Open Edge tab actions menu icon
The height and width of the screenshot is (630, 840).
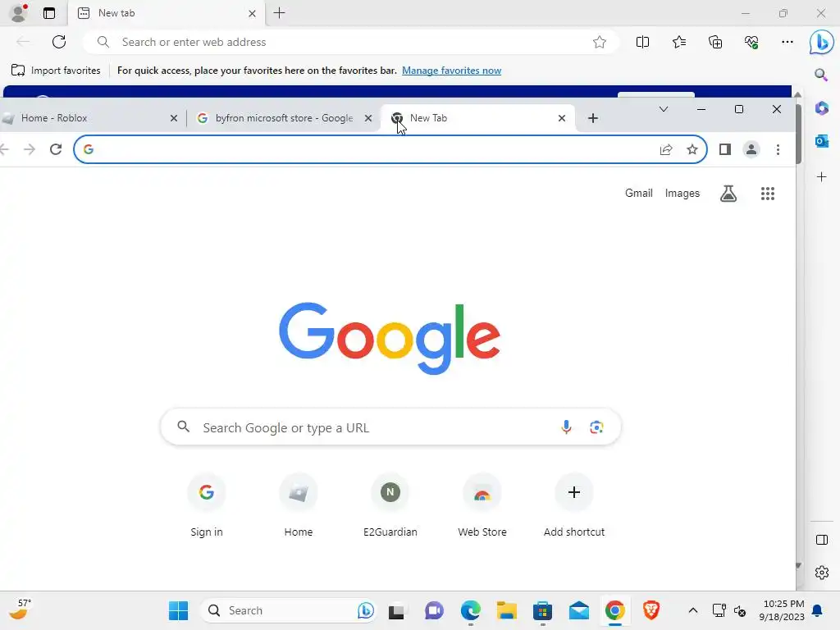(x=49, y=13)
